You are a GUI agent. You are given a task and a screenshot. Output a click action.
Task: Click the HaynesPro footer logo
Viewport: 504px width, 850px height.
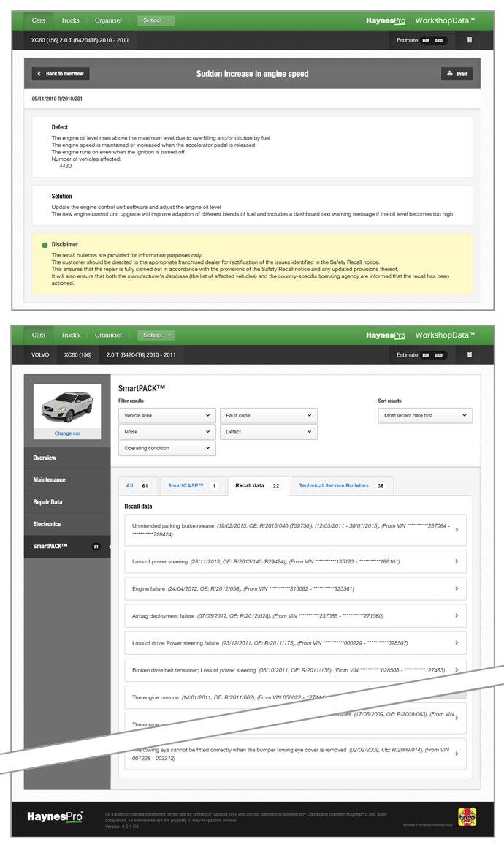[56, 817]
